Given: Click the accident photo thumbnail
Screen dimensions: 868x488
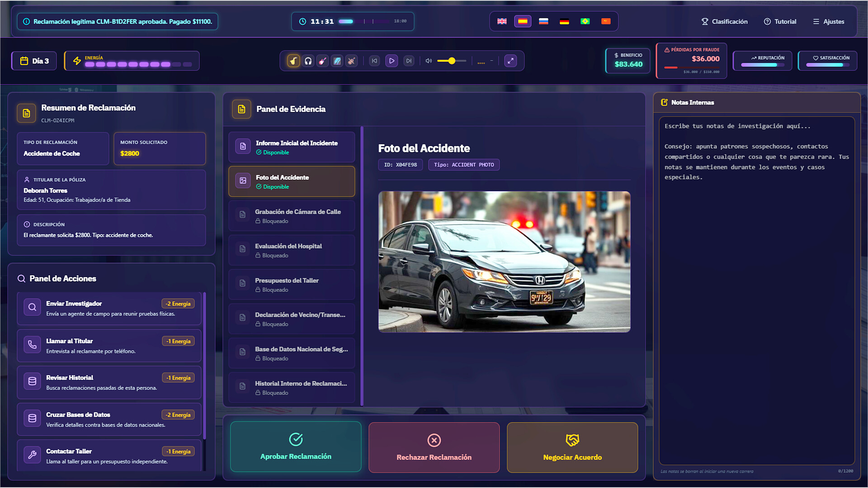Looking at the screenshot, I should point(504,262).
